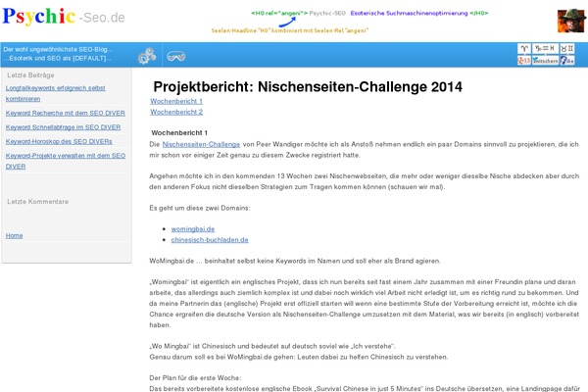588x392 pixels.
Task: Click the 'Es geht um diese zwei Domains:' line
Action: [x=200, y=208]
